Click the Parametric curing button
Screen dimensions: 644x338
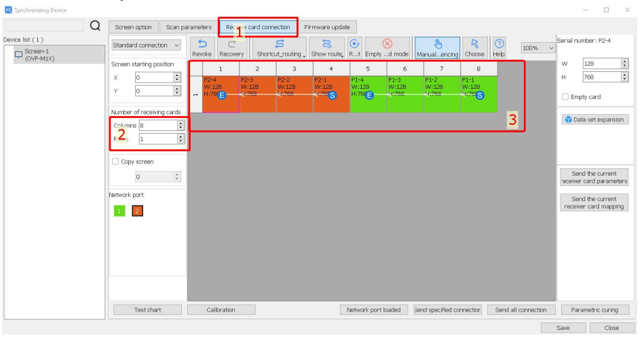(594, 310)
